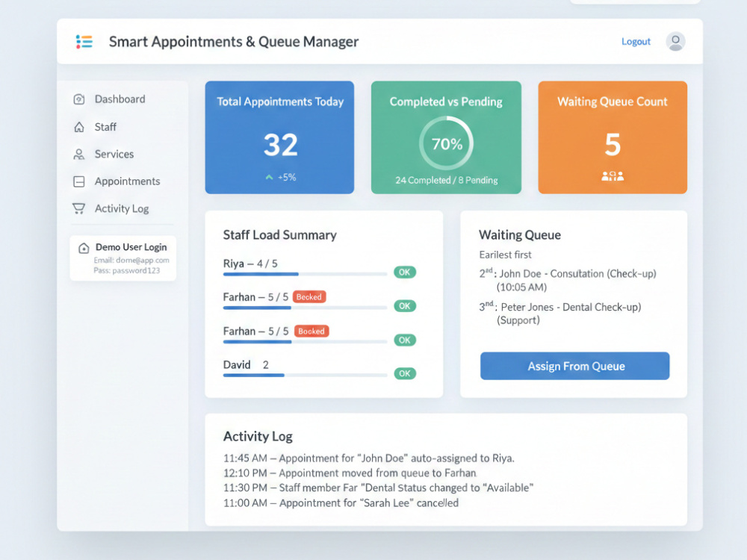Open Activity Log from sidebar
The height and width of the screenshot is (560, 747).
point(122,208)
